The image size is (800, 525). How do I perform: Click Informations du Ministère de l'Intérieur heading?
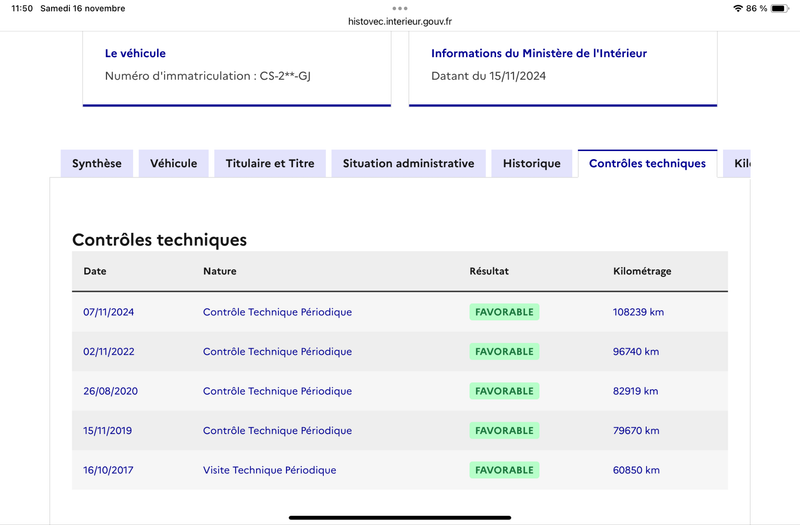[x=539, y=53]
